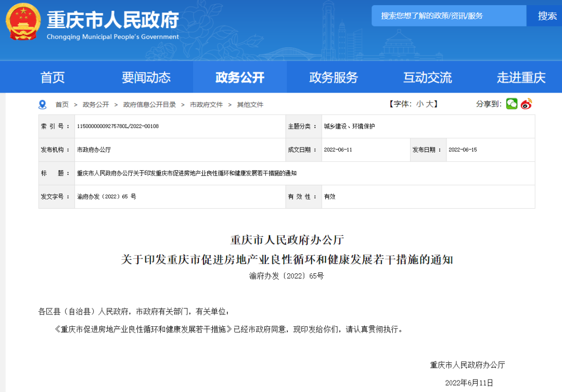Open the 互动交流 navigation tab
Screen dimensions: 562x392
tap(427, 78)
